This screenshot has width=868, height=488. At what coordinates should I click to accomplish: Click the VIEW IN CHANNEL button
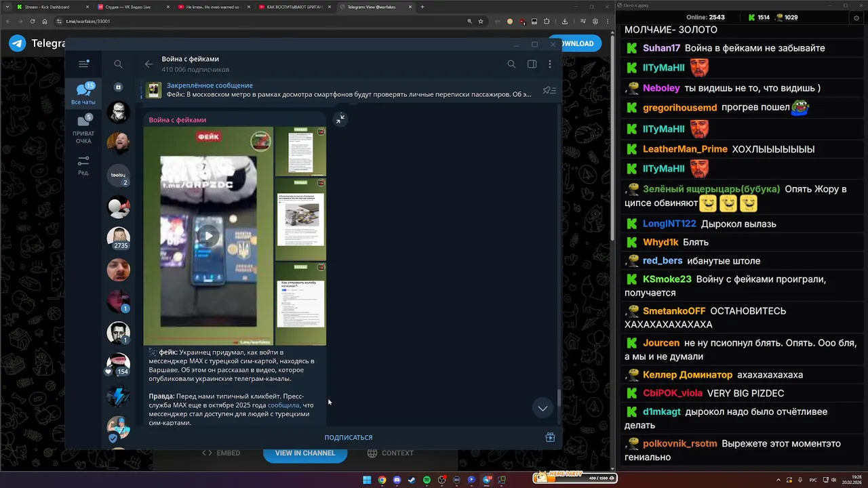click(x=305, y=453)
